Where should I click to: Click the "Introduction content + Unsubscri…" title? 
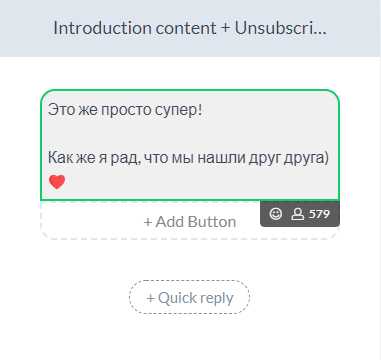coord(190,28)
